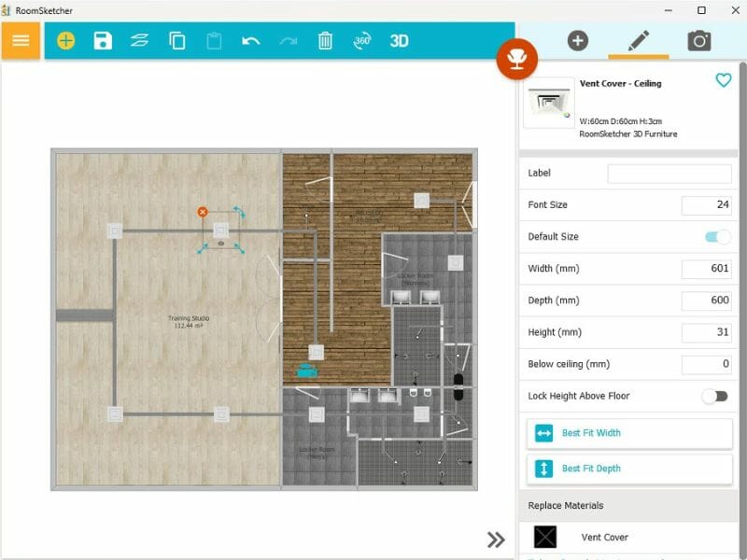This screenshot has width=747, height=560.
Task: Select the Save project icon
Action: [x=103, y=40]
